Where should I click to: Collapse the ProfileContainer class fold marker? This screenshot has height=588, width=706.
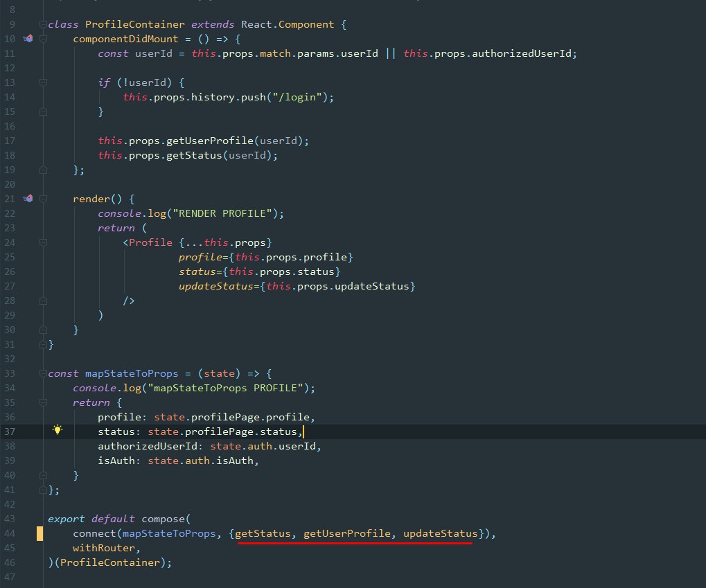[x=43, y=24]
